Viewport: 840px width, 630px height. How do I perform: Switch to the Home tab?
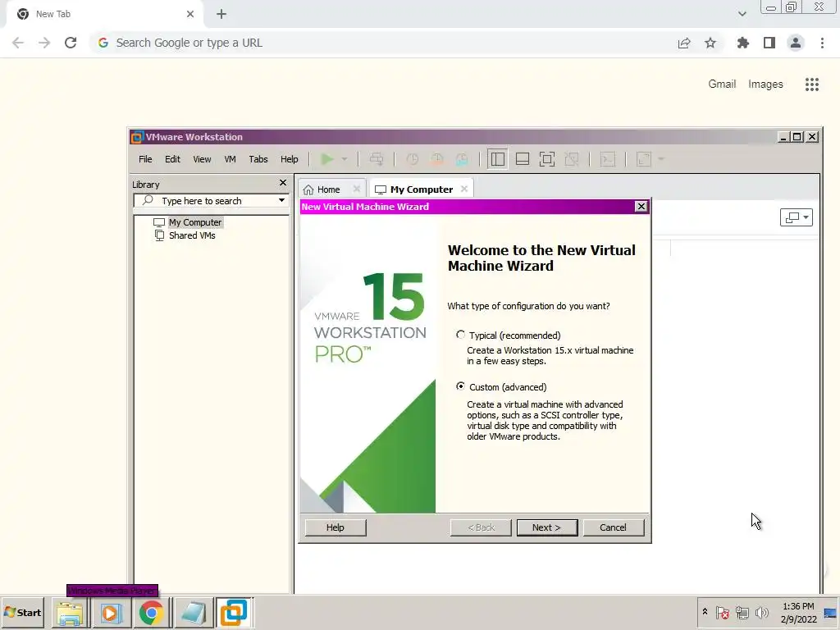[326, 189]
